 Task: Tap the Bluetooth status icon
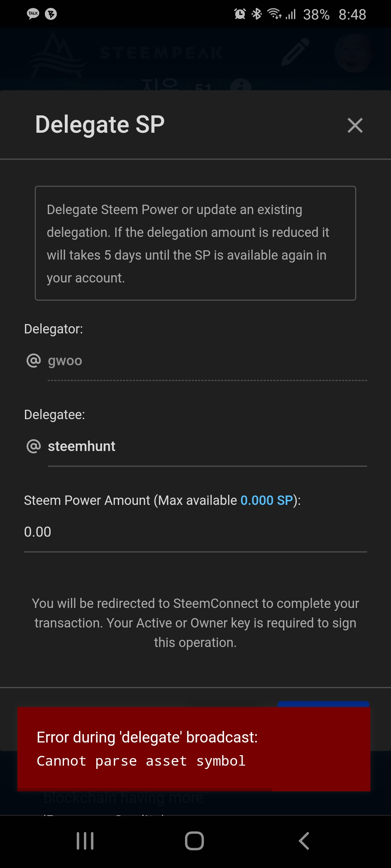pos(257,14)
